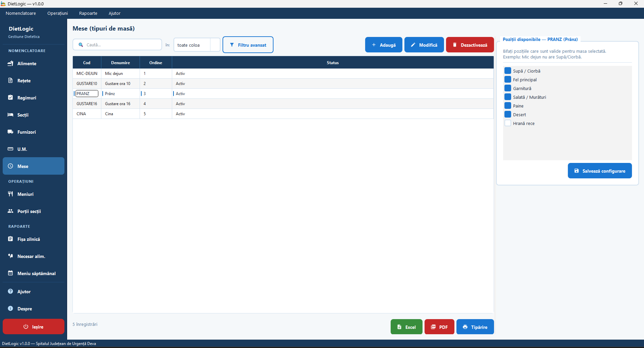Uncheck Paine position
Viewport: 644px width, 348px height.
(x=508, y=106)
